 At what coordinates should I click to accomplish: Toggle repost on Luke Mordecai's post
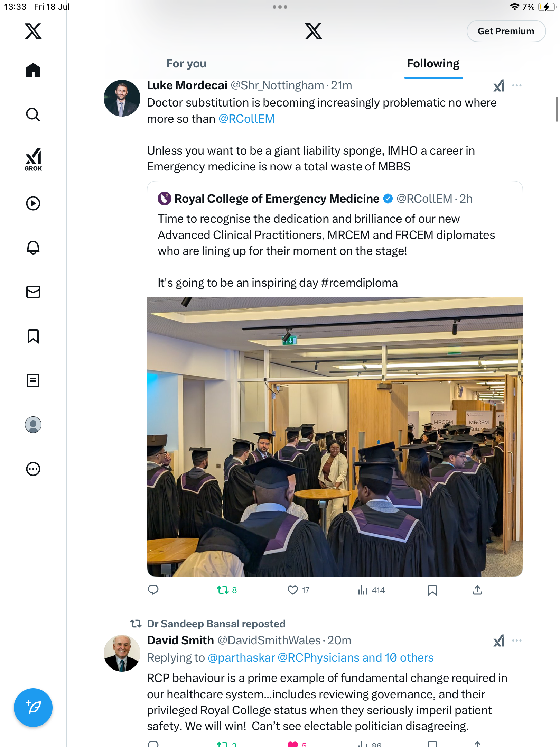(x=223, y=590)
